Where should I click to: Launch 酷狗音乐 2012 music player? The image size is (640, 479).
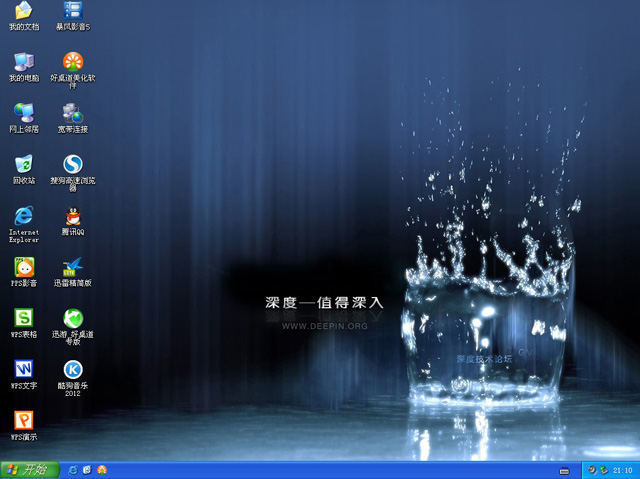coord(72,370)
